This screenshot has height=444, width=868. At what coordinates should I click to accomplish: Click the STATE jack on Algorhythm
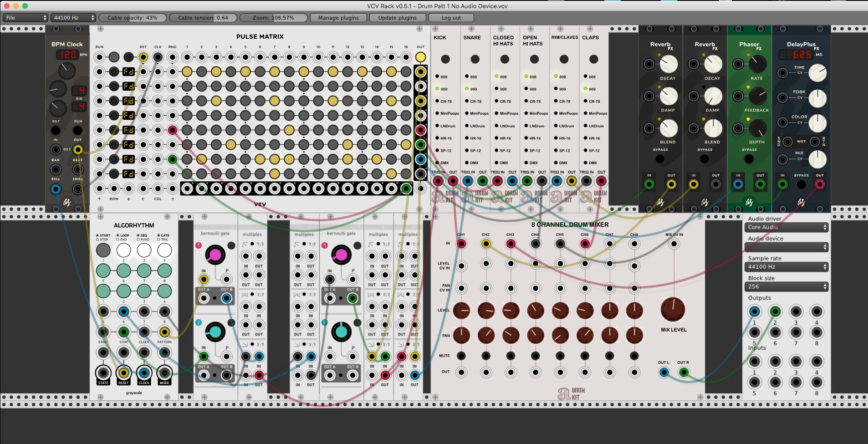(103, 373)
